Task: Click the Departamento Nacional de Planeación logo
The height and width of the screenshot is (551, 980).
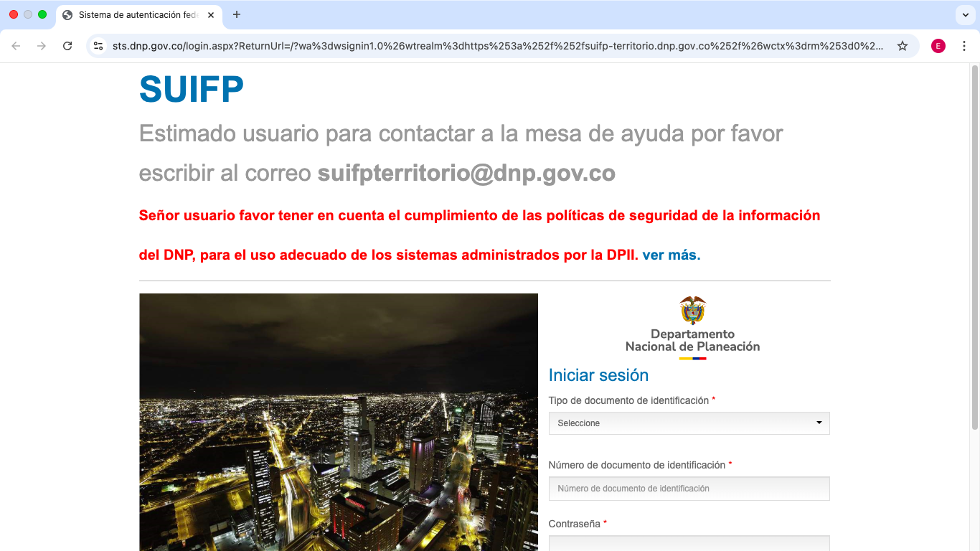Action: [692, 327]
